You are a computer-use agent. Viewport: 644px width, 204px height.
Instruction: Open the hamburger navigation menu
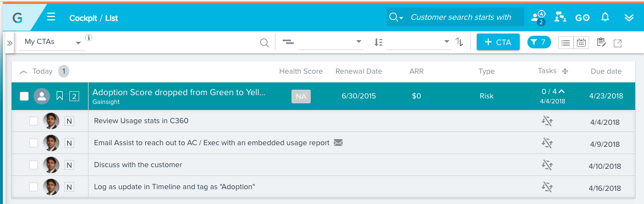click(x=51, y=17)
